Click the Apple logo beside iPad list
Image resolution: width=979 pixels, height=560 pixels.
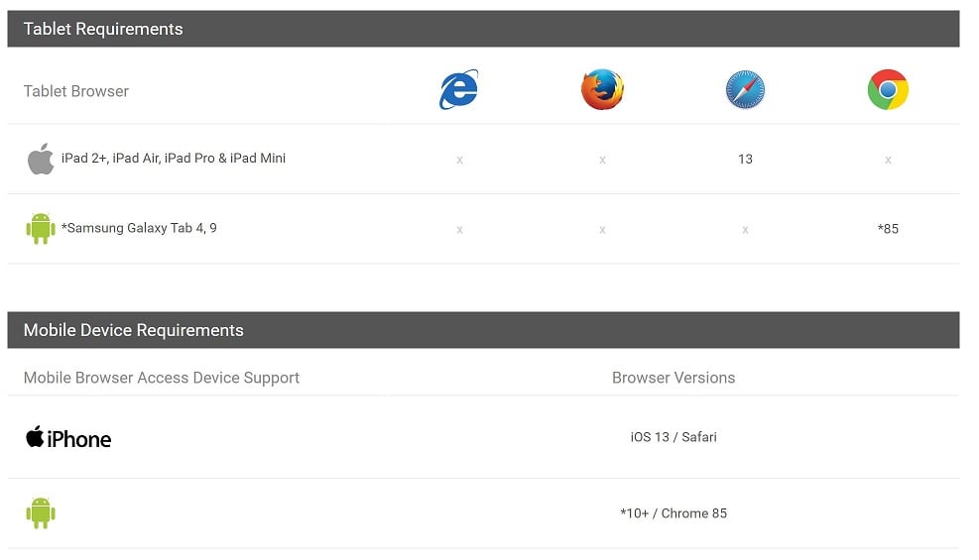point(41,159)
